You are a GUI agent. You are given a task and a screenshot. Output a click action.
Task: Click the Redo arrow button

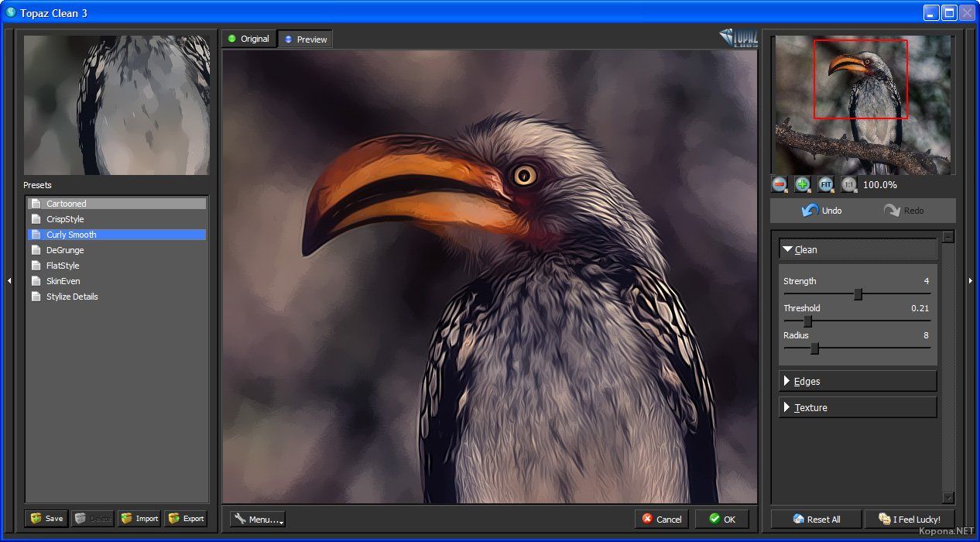click(903, 211)
